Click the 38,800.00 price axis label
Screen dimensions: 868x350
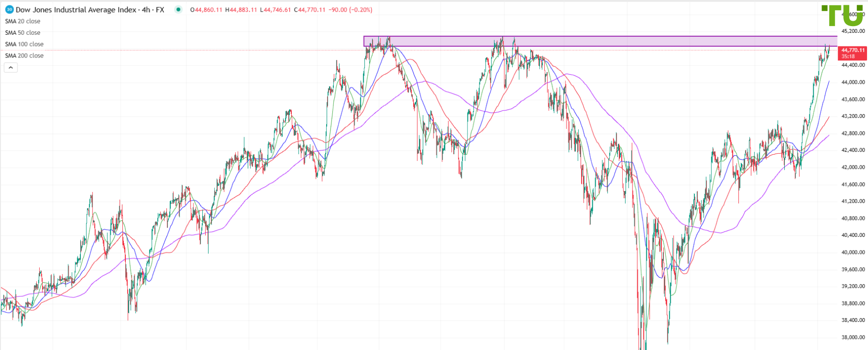853,304
